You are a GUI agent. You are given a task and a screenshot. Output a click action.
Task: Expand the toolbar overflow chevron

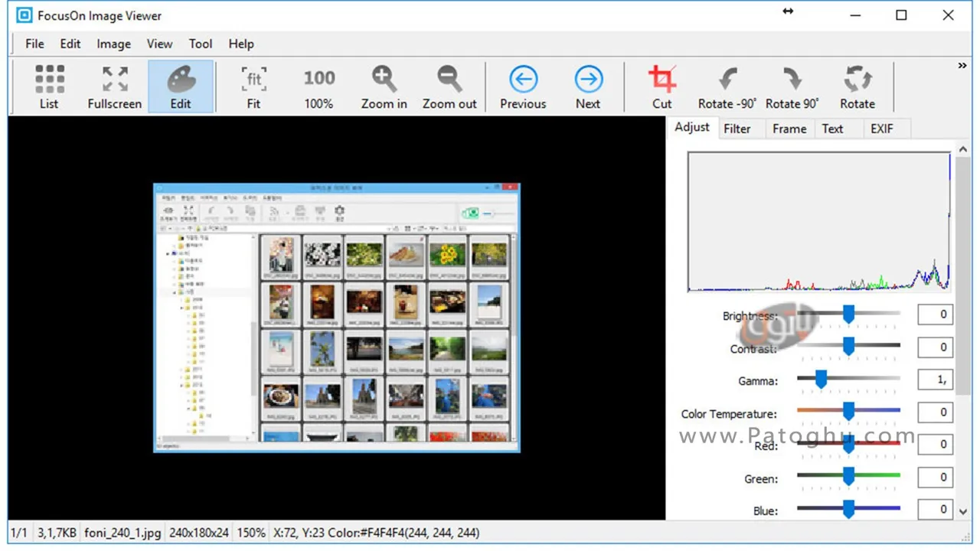click(962, 66)
